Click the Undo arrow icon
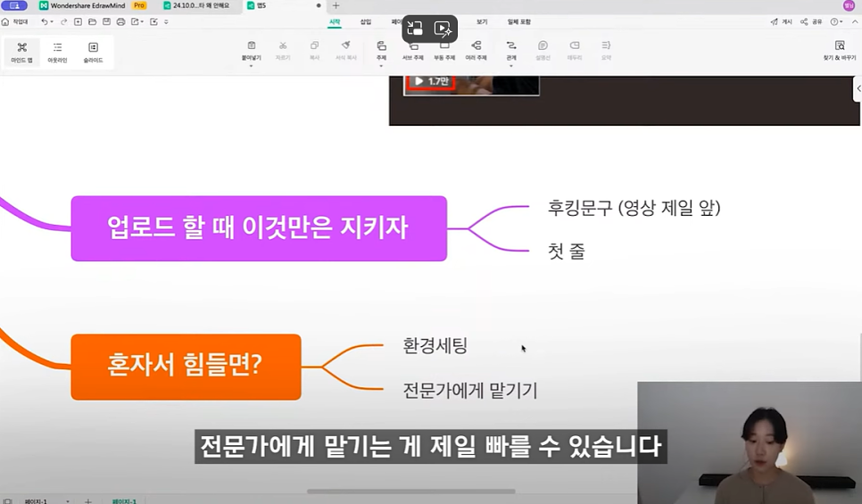862x504 pixels. pyautogui.click(x=44, y=21)
